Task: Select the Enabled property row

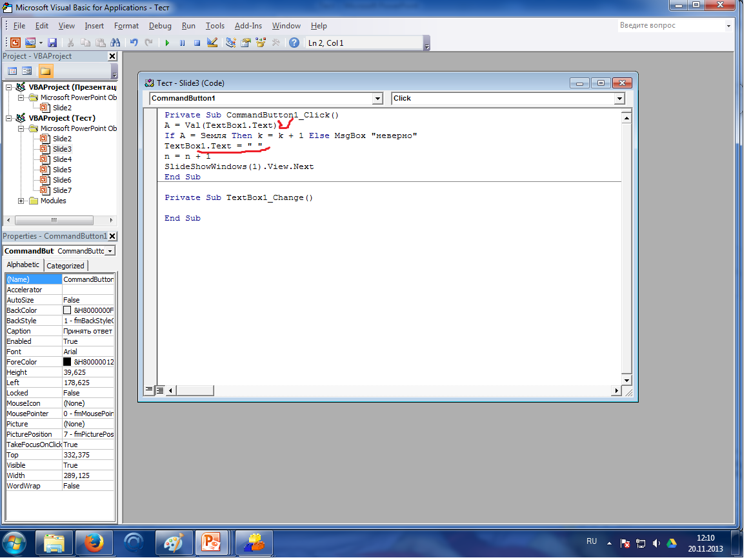Action: 60,341
